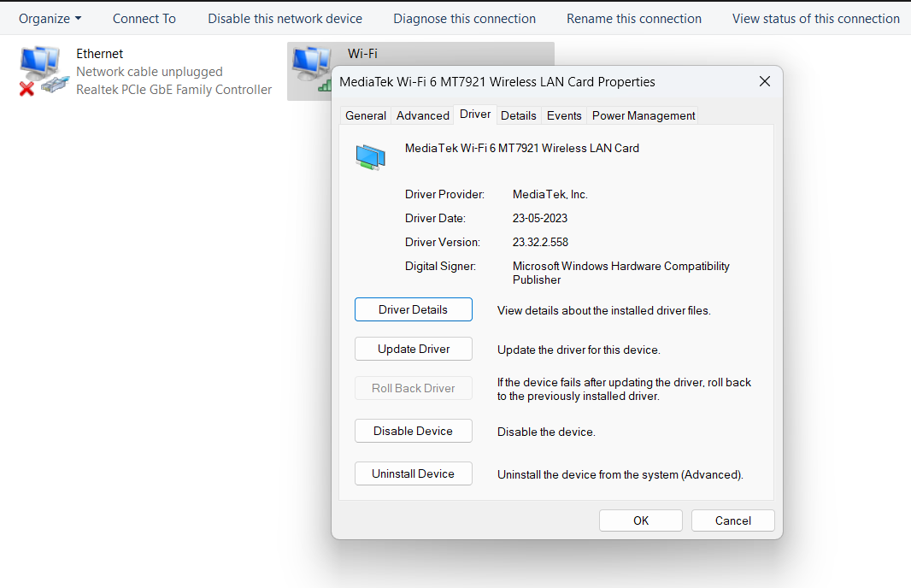Switch to the General tab
This screenshot has height=588, width=911.
pyautogui.click(x=366, y=115)
